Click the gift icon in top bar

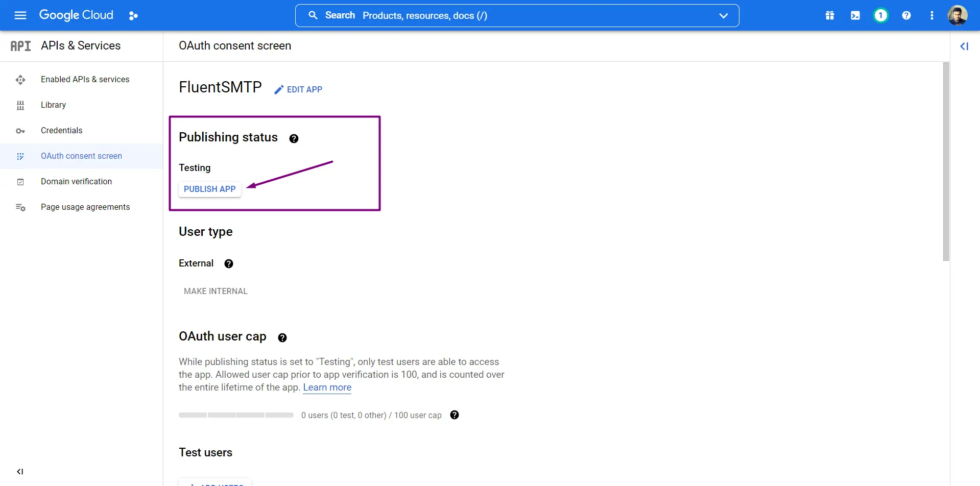point(830,16)
